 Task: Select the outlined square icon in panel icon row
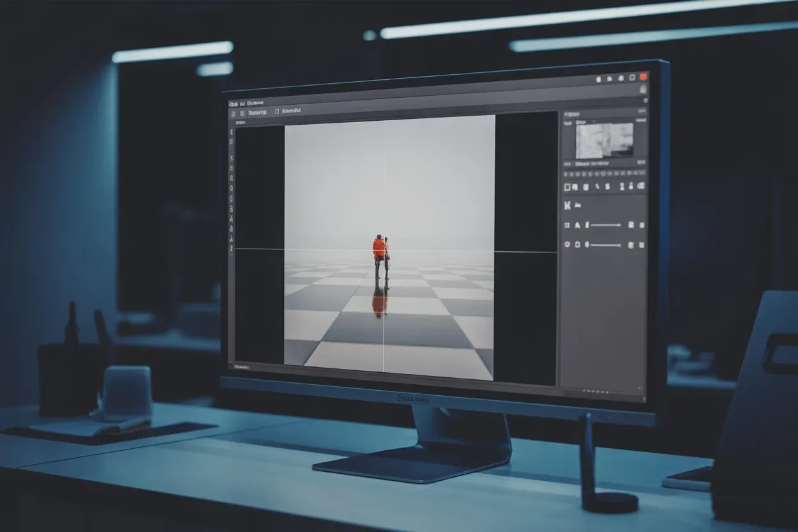coord(567,187)
